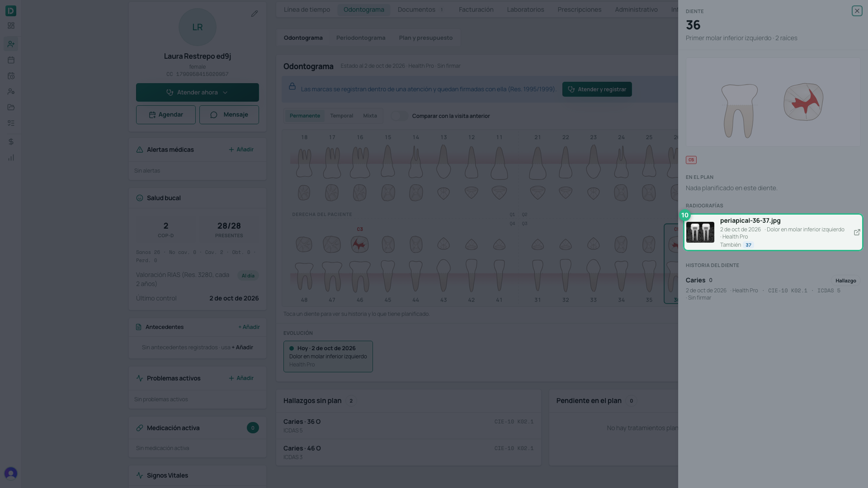This screenshot has width=868, height=488.
Task: Select Permanente dentition option
Action: click(305, 116)
